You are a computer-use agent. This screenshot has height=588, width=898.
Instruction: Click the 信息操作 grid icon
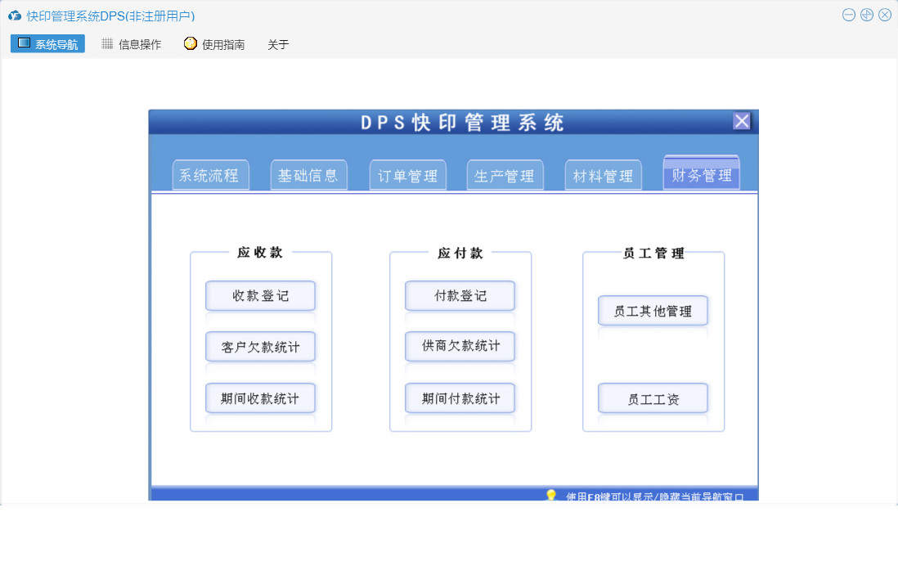click(x=107, y=43)
